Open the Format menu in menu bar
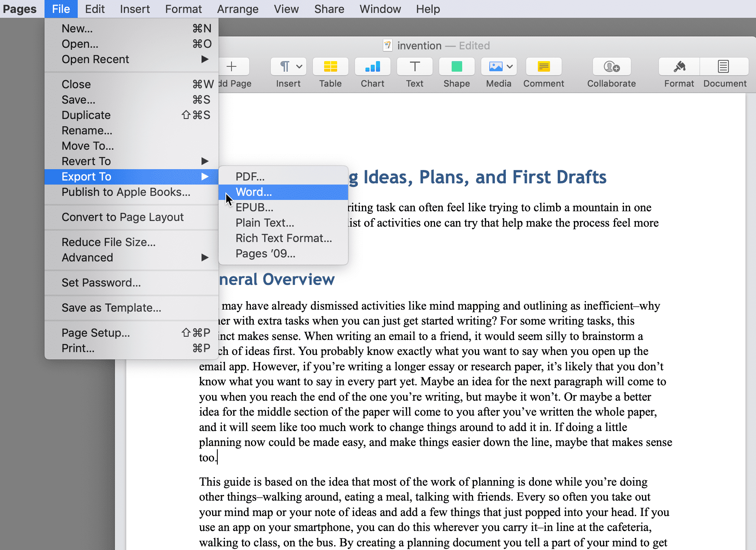Screen dimensions: 756x550 pos(183,9)
